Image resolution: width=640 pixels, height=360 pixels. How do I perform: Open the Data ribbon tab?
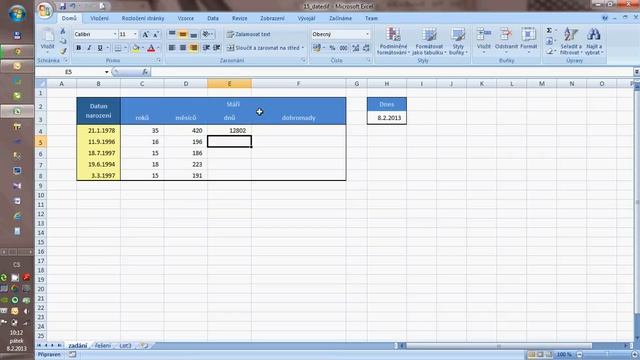[x=213, y=18]
